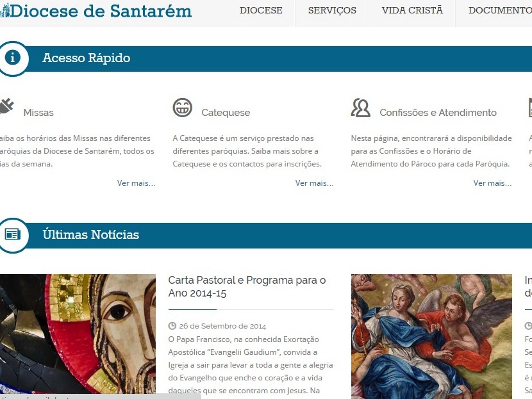This screenshot has height=399, width=532.
Task: Click the info icon beside Acesso Rápido
Action: click(x=13, y=57)
